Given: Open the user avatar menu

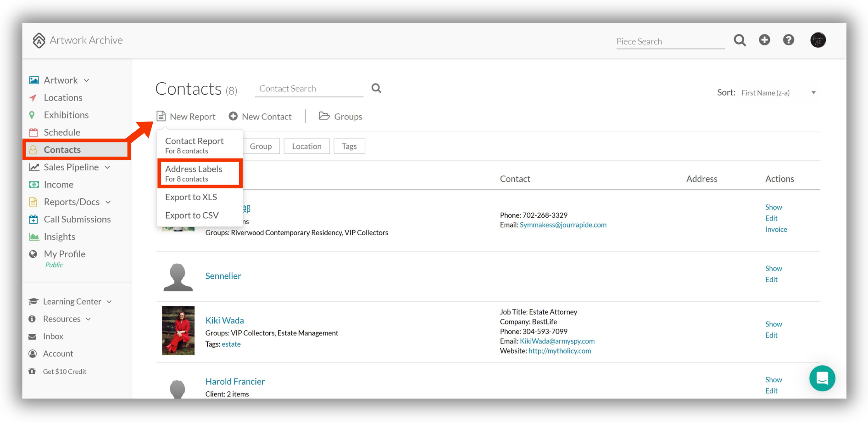Looking at the screenshot, I should pyautogui.click(x=818, y=40).
